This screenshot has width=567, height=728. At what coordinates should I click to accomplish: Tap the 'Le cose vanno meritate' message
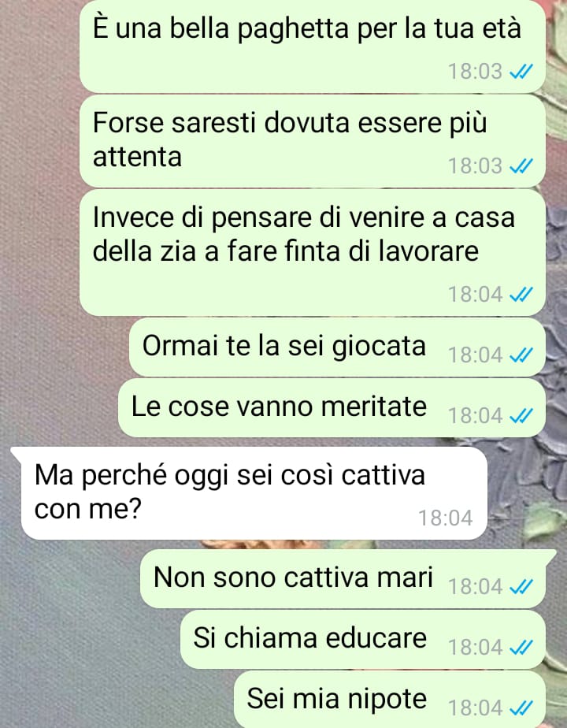coord(332,407)
